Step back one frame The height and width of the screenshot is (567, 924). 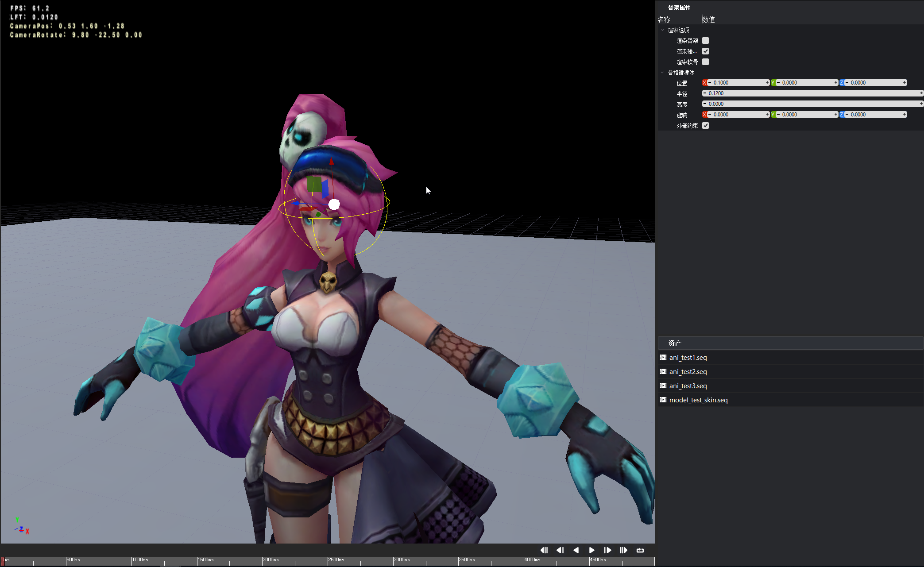(x=560, y=550)
